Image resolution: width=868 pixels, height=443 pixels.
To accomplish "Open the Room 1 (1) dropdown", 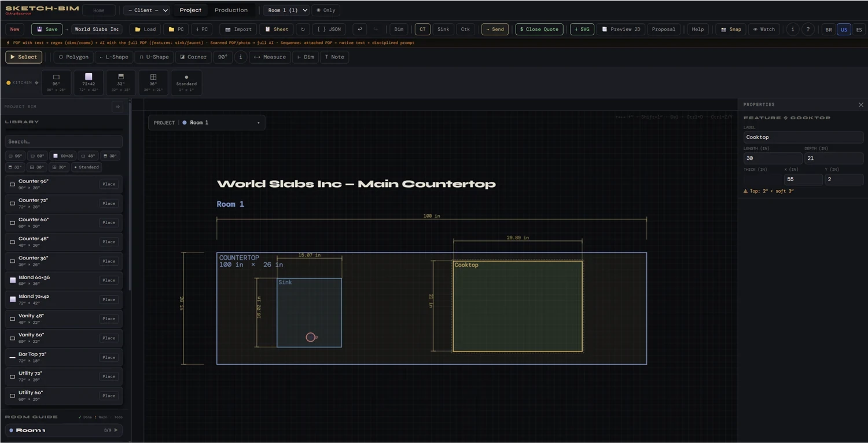I will click(x=286, y=10).
